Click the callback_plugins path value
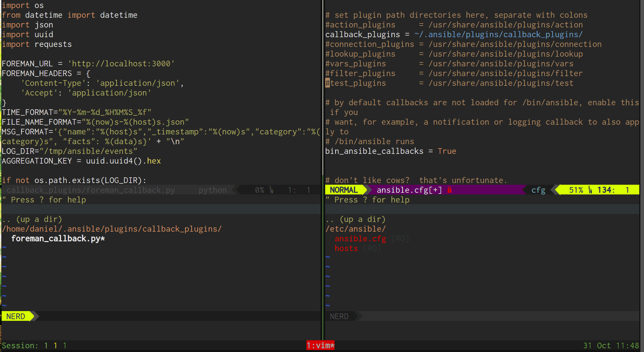The width and height of the screenshot is (644, 352). pos(498,35)
